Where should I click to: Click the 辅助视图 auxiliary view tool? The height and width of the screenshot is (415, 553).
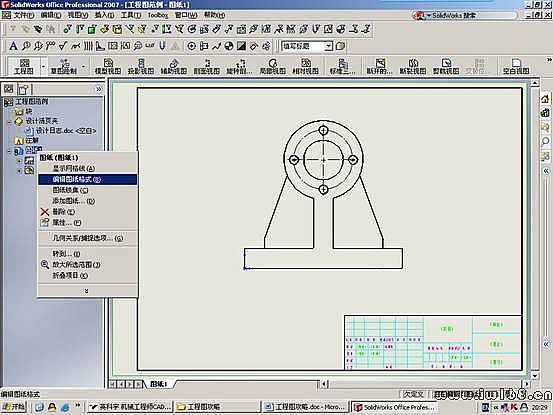pyautogui.click(x=174, y=66)
